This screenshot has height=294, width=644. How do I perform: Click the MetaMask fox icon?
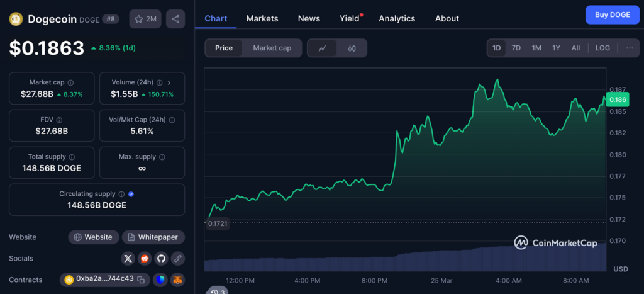[177, 280]
